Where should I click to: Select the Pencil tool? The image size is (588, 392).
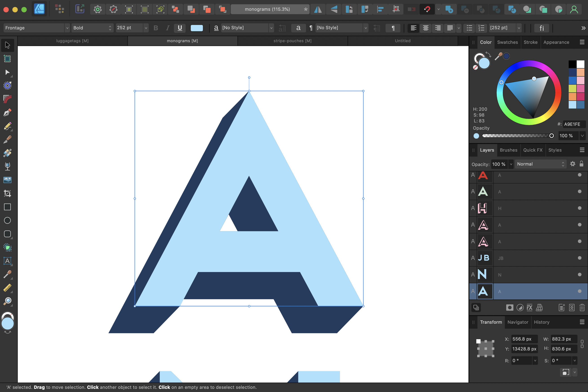click(x=7, y=126)
